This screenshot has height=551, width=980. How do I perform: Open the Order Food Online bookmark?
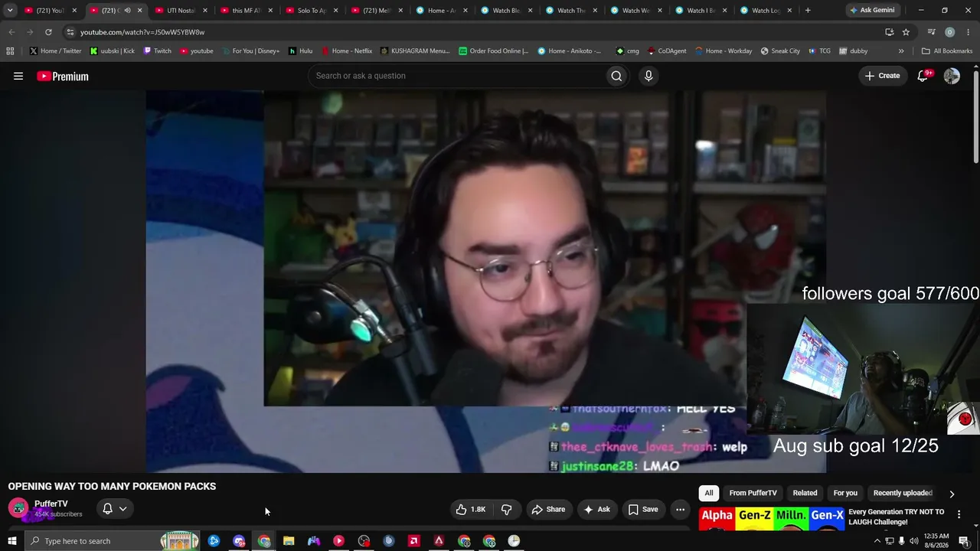[494, 51]
